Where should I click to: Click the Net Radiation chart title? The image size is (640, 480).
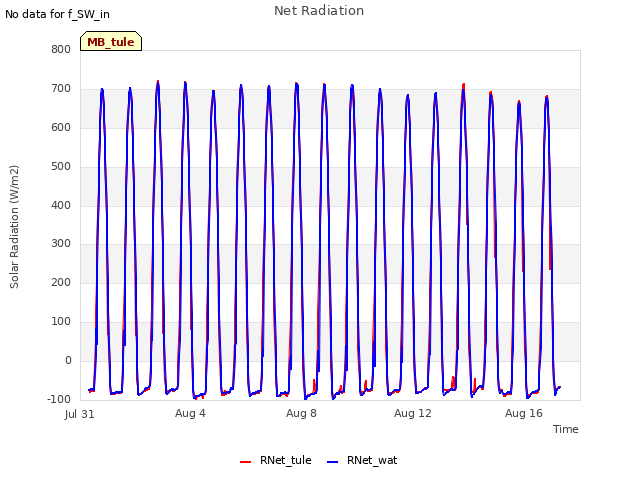319,11
